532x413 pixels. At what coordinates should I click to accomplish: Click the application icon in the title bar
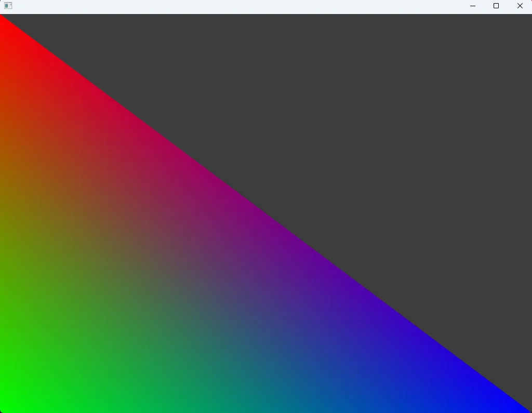pos(8,6)
